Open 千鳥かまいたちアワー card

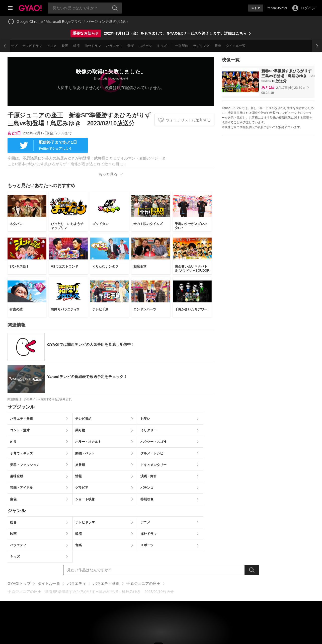pos(192,297)
